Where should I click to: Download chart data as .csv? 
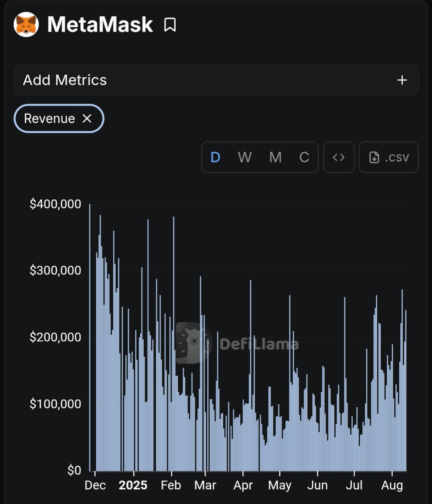click(x=389, y=157)
